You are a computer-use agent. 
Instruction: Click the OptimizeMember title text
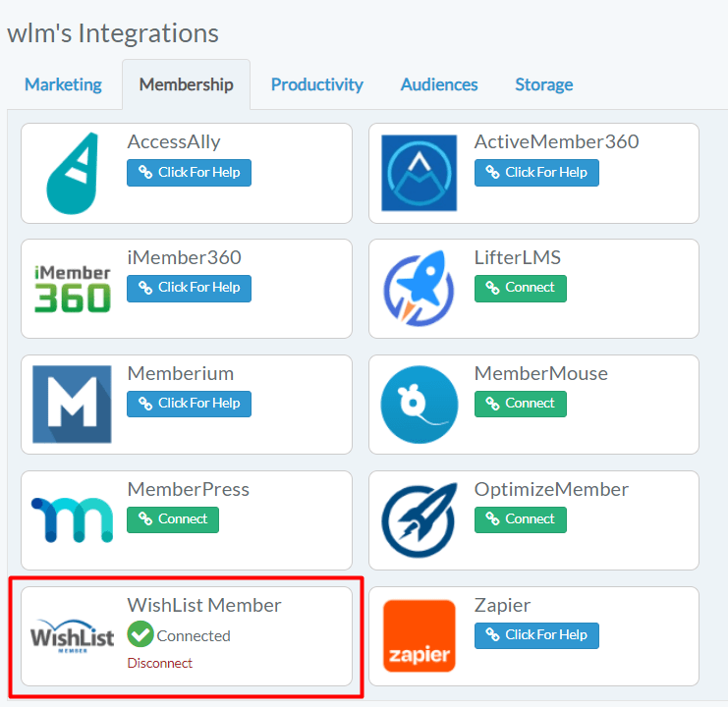tap(551, 489)
